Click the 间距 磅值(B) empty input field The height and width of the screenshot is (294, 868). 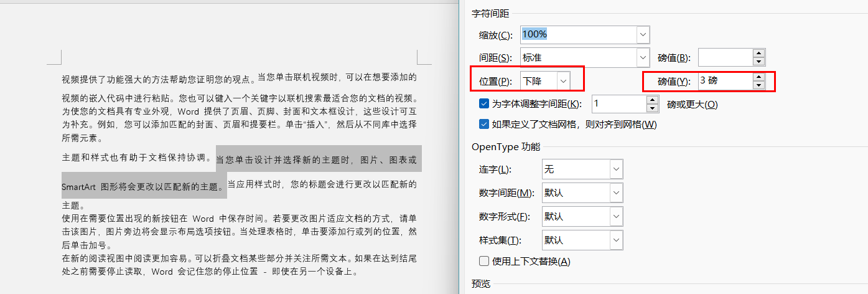pyautogui.click(x=725, y=58)
